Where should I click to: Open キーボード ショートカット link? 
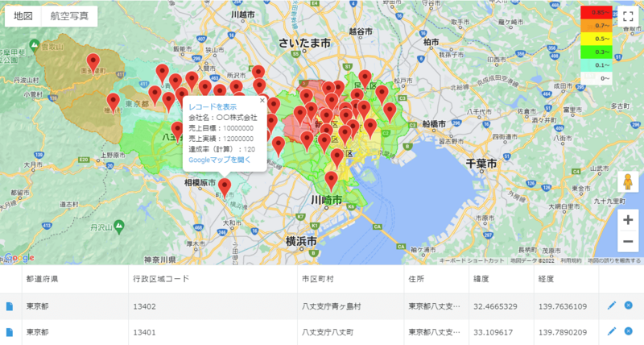(472, 260)
